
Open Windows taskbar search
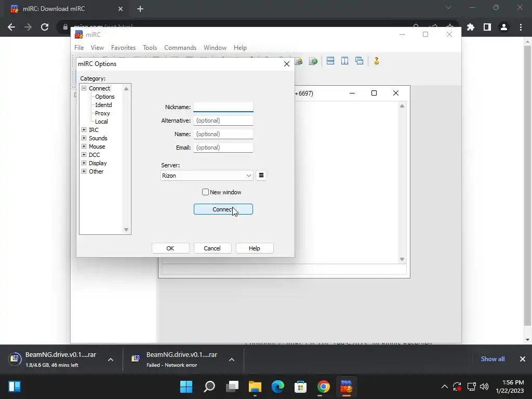[x=209, y=387]
